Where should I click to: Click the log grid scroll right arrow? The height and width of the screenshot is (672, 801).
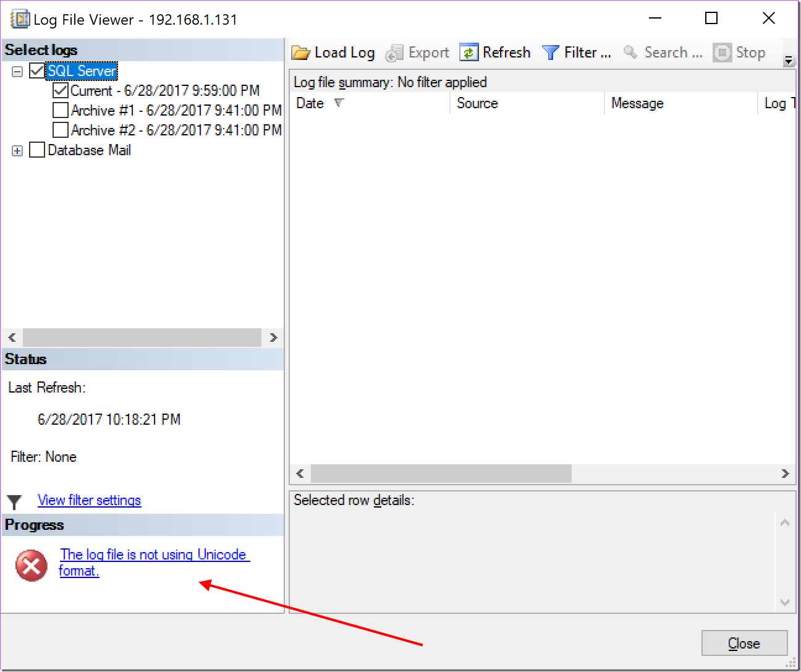(x=785, y=474)
